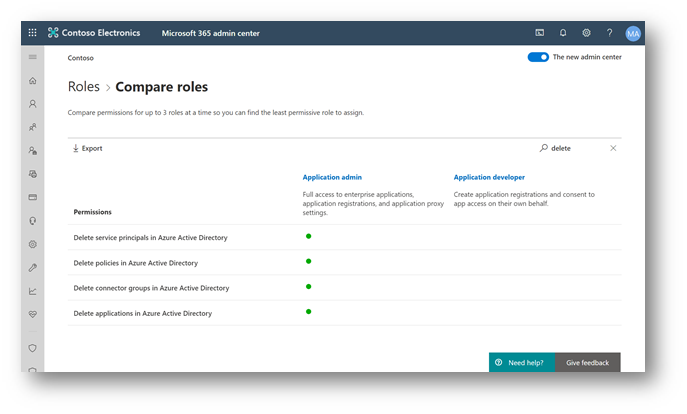Open the Application developer role link
687x414 pixels.
(489, 177)
